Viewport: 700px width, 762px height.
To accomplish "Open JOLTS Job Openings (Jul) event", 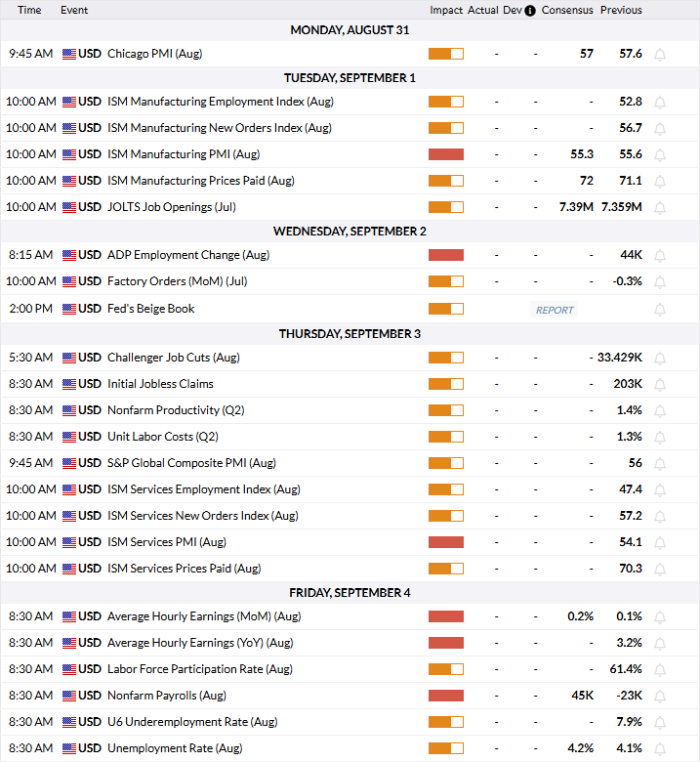I will coord(172,207).
